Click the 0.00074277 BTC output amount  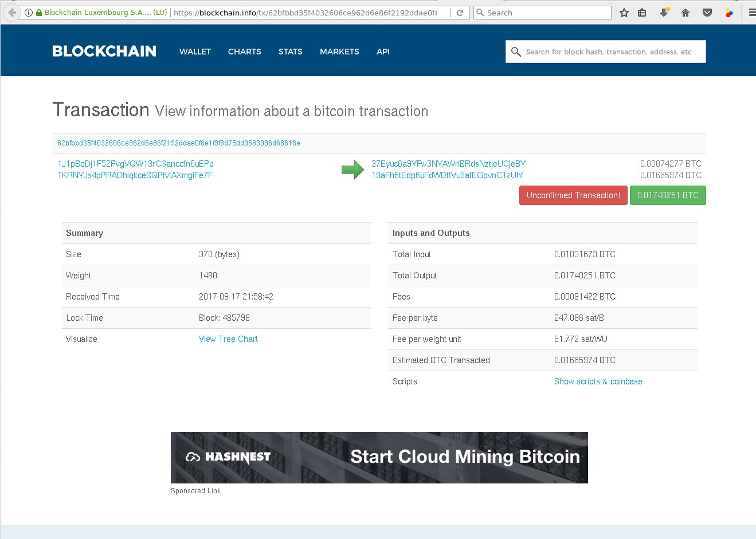(671, 164)
